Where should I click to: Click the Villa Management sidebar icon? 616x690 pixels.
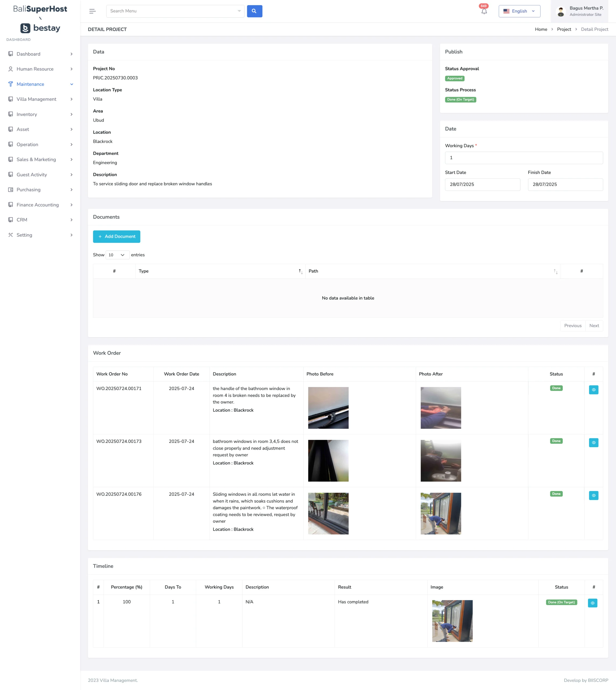pyautogui.click(x=11, y=99)
